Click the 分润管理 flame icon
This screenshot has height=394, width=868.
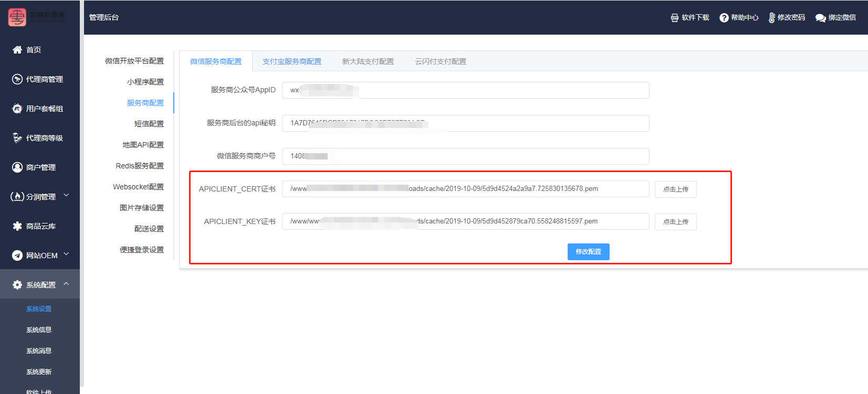tap(17, 197)
